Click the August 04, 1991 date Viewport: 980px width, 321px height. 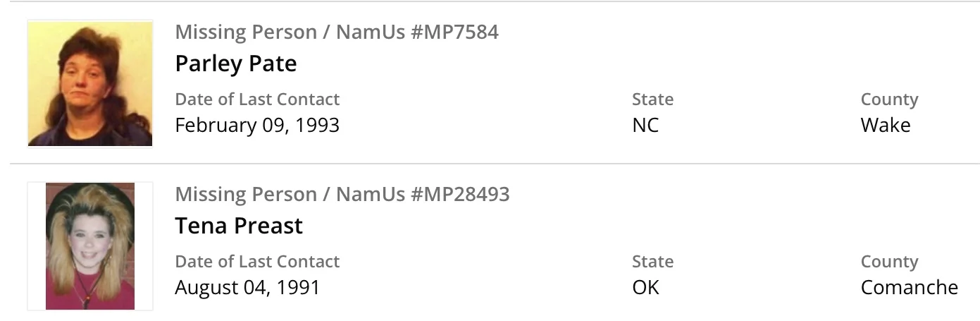click(247, 288)
